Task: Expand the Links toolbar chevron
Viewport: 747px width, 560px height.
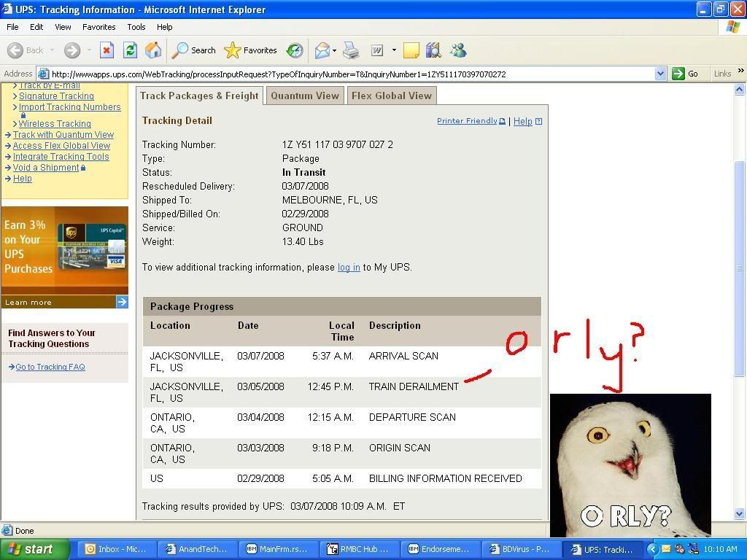Action: click(740, 71)
